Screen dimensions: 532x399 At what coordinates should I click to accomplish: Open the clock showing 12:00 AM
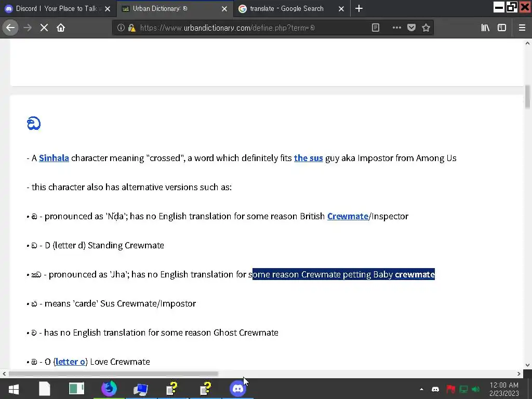[x=504, y=389]
